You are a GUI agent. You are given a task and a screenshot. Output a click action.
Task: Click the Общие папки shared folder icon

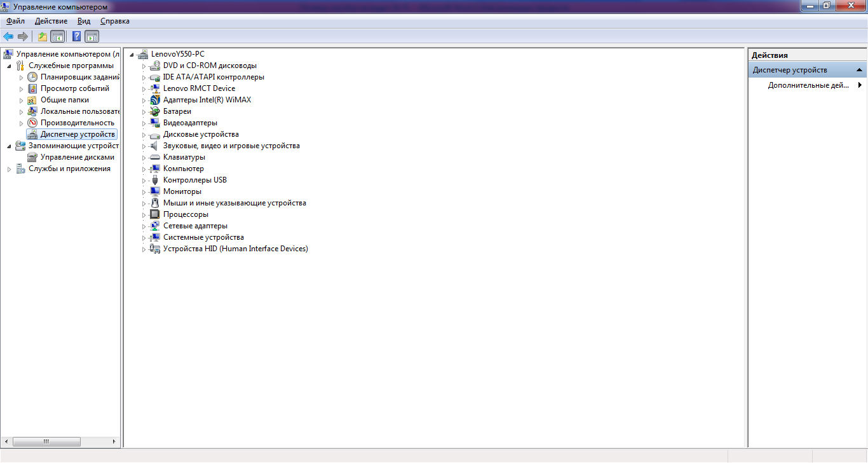click(32, 100)
